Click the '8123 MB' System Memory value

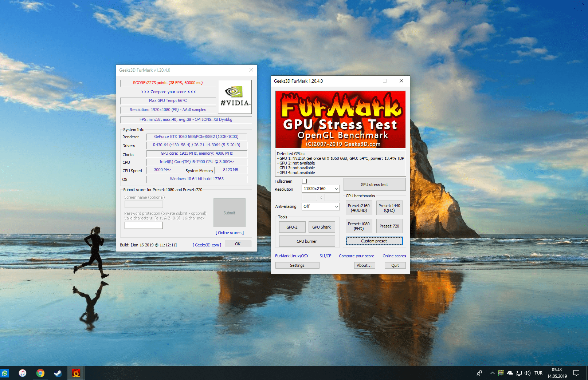[231, 170]
